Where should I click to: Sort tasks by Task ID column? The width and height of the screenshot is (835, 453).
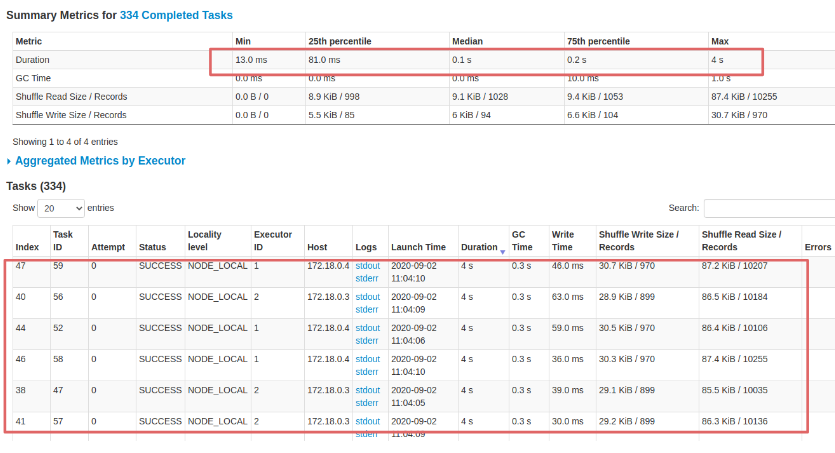point(63,241)
